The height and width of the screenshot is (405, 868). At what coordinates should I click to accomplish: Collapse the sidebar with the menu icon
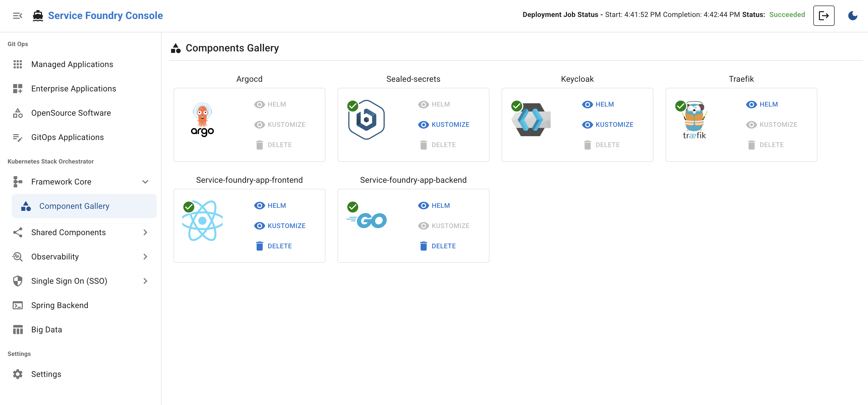(x=17, y=15)
